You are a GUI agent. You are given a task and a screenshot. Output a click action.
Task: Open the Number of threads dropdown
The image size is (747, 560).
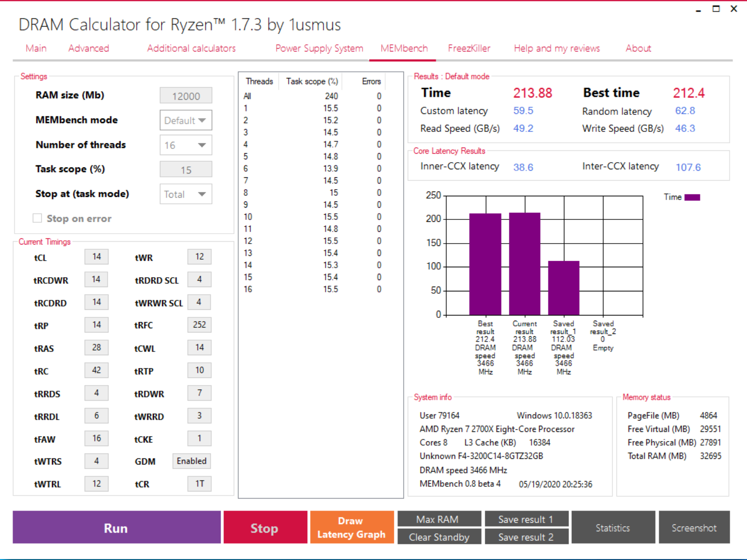[186, 145]
